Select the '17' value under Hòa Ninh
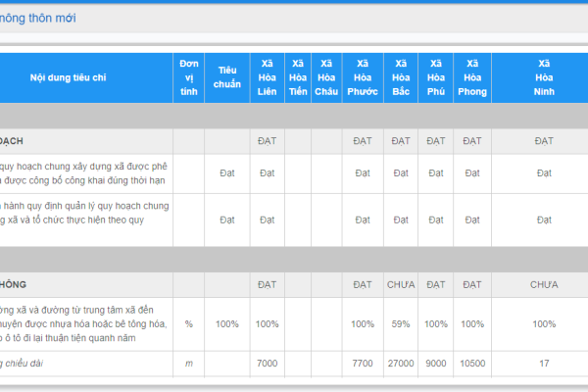Viewport: 588px width, 392px height. coord(544,364)
